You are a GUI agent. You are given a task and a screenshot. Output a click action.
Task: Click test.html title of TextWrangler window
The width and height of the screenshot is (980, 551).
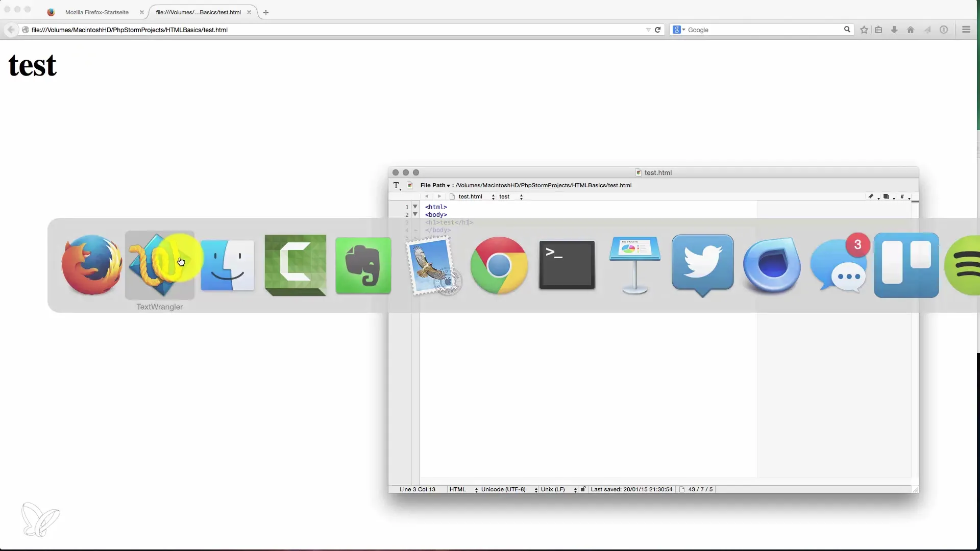658,172
